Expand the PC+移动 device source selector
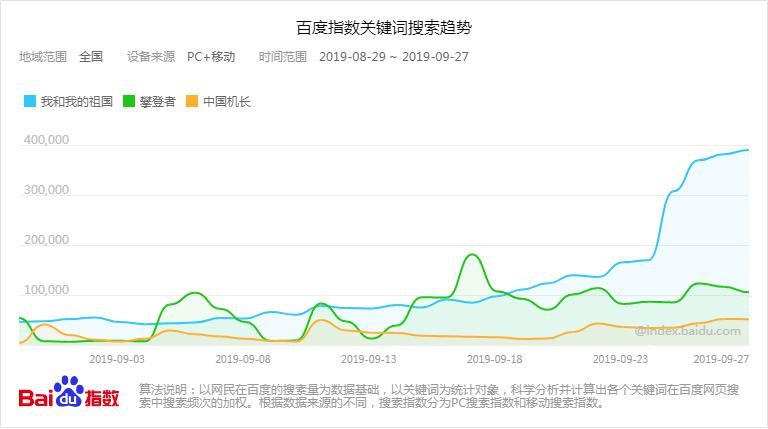This screenshot has height=429, width=768. coord(211,56)
